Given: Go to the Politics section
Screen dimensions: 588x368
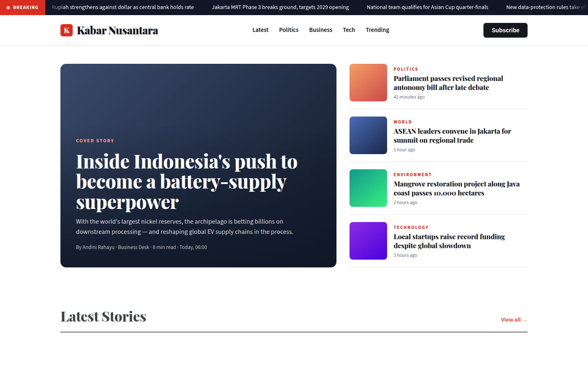Looking at the screenshot, I should tap(289, 30).
